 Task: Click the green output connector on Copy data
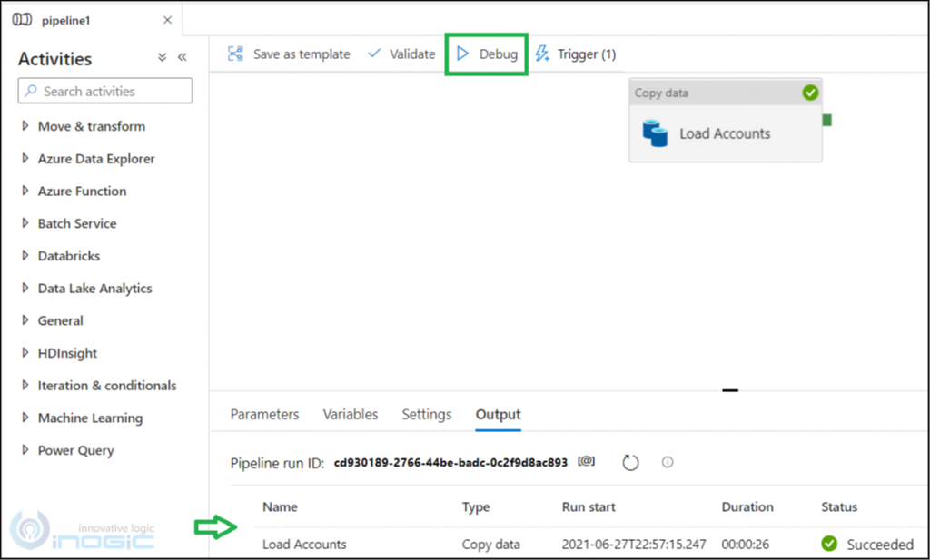click(x=827, y=119)
